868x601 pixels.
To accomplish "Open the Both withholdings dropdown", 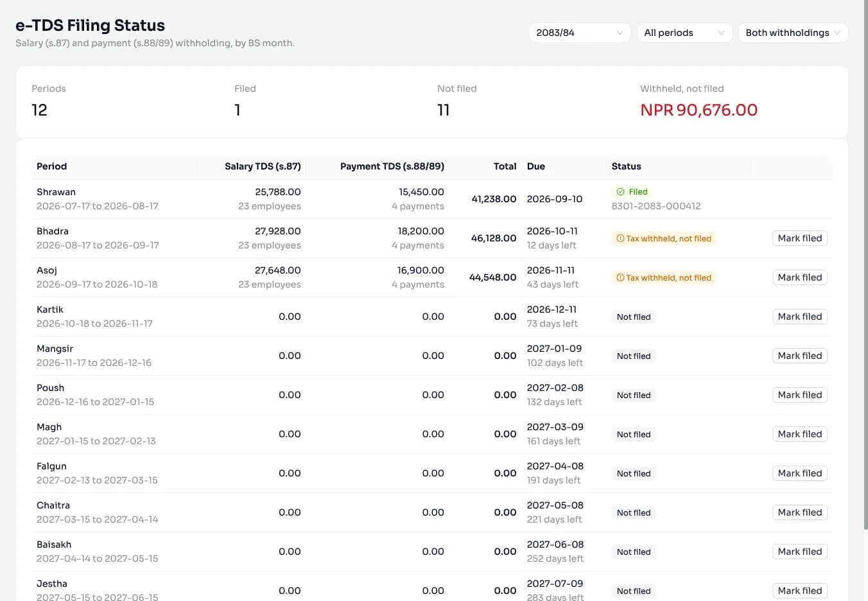I will (x=793, y=33).
